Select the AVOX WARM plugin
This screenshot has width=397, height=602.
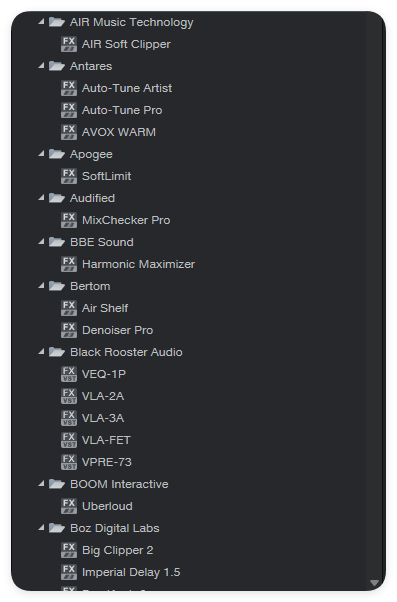[119, 132]
